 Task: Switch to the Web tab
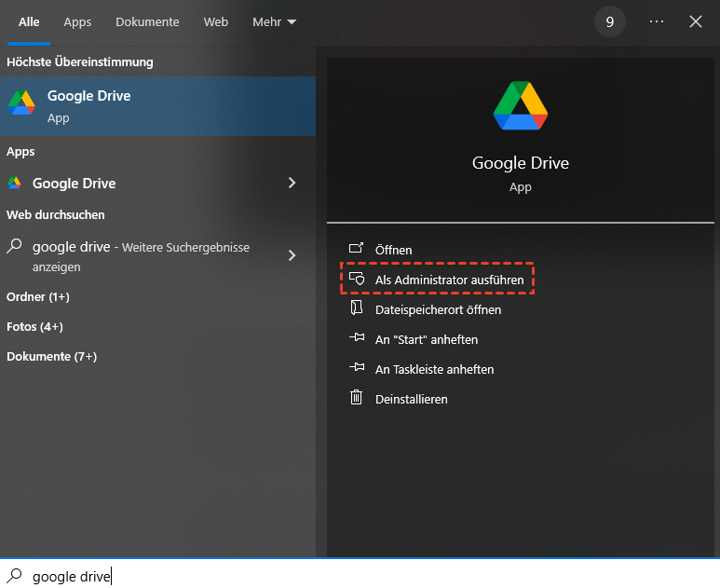point(216,22)
